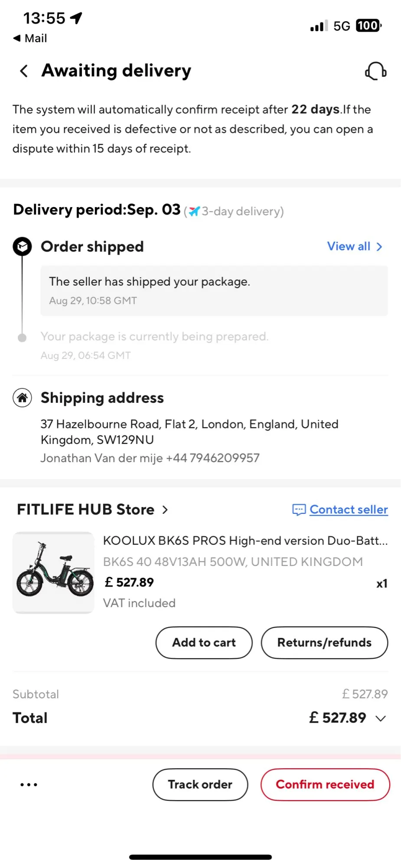This screenshot has height=868, width=401.
Task: Tap the home indicator bar
Action: [x=200, y=857]
